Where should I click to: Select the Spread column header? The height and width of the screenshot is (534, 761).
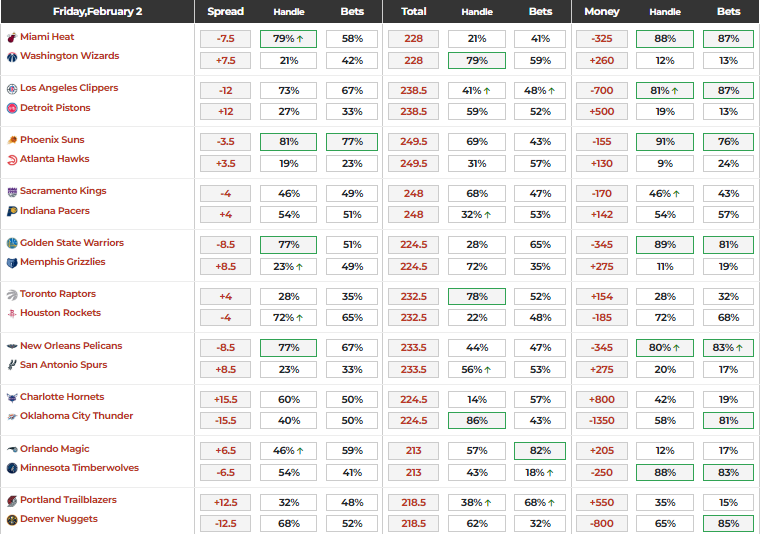click(x=225, y=12)
